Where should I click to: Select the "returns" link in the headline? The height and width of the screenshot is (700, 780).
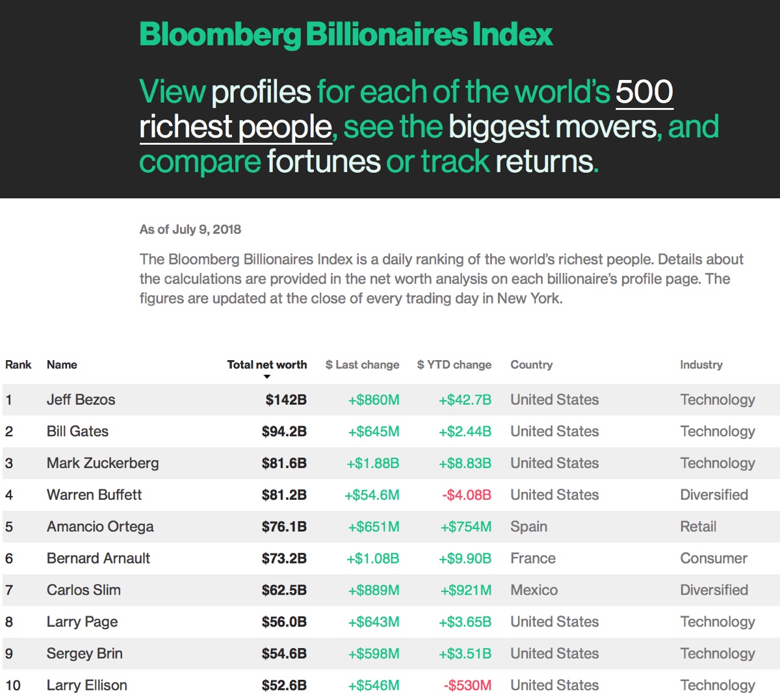point(544,162)
